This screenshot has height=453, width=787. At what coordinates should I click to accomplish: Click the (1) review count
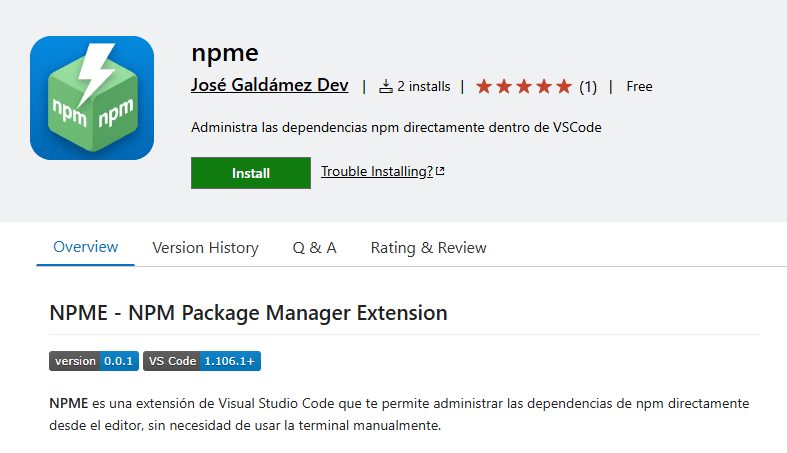pos(588,87)
